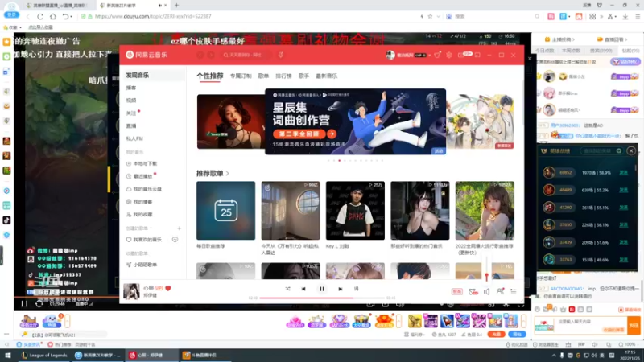644x362 pixels.
Task: Open 私人FM in the sidebar
Action: coord(134,138)
